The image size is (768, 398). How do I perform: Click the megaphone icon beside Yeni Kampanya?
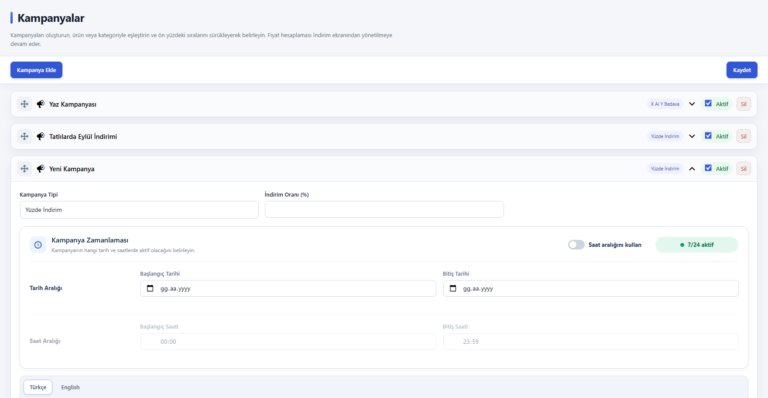pyautogui.click(x=41, y=168)
